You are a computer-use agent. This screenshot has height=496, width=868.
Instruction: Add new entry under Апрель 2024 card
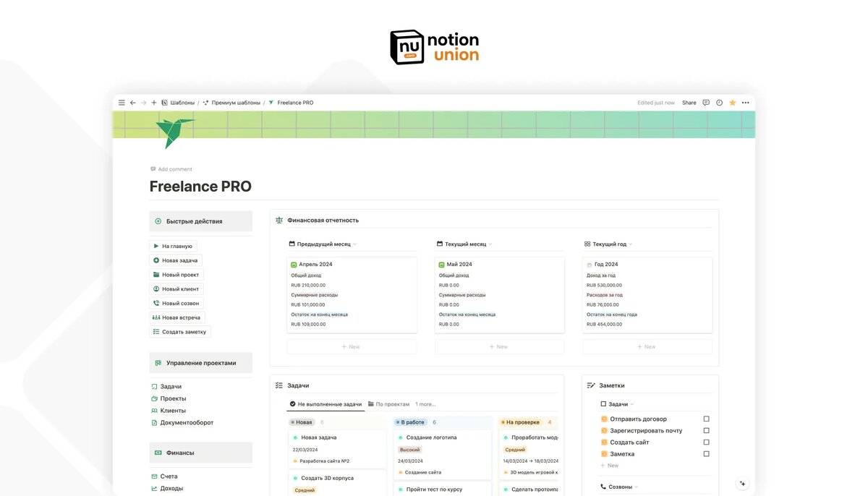click(352, 346)
